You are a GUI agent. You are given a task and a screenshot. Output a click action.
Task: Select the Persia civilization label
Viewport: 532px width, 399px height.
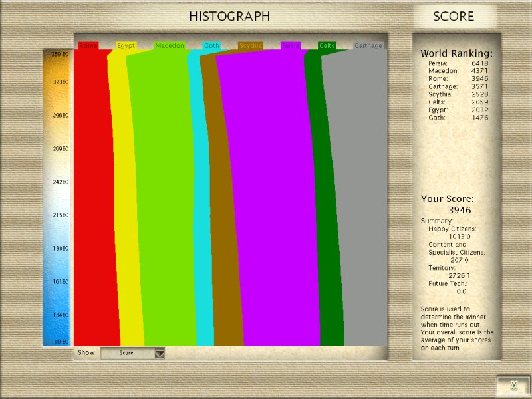click(291, 46)
